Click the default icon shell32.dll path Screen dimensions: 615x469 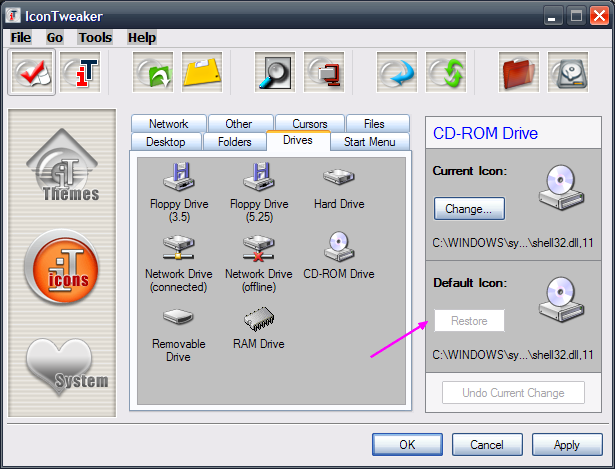(513, 355)
